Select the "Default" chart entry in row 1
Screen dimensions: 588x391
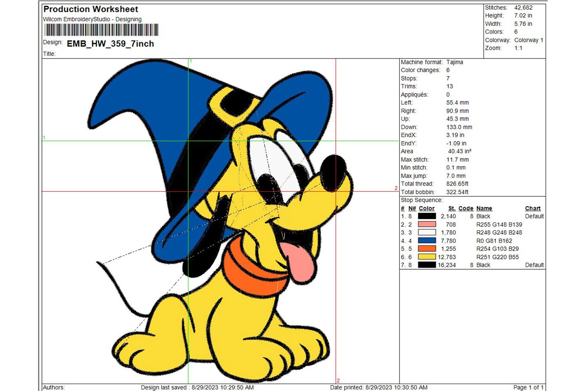[535, 216]
